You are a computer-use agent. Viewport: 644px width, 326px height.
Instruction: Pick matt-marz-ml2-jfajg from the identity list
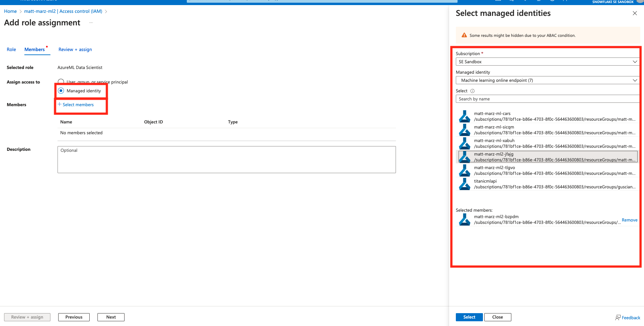[548, 157]
